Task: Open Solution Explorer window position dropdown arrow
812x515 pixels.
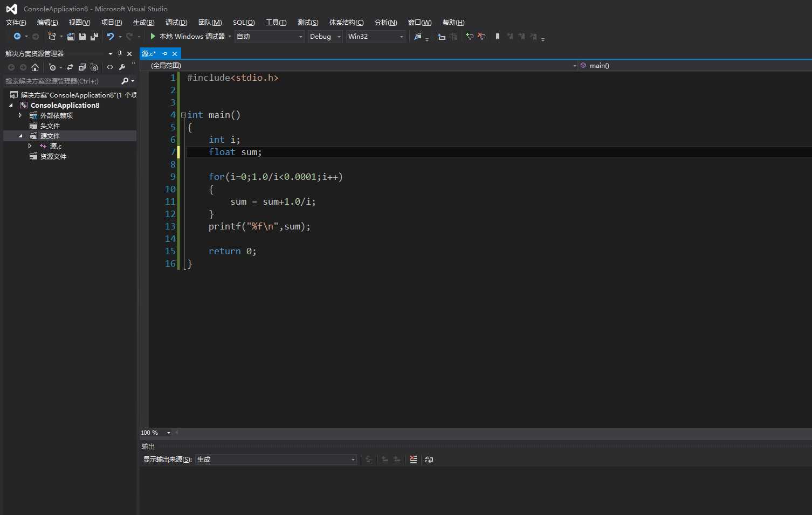Action: pyautogui.click(x=111, y=53)
